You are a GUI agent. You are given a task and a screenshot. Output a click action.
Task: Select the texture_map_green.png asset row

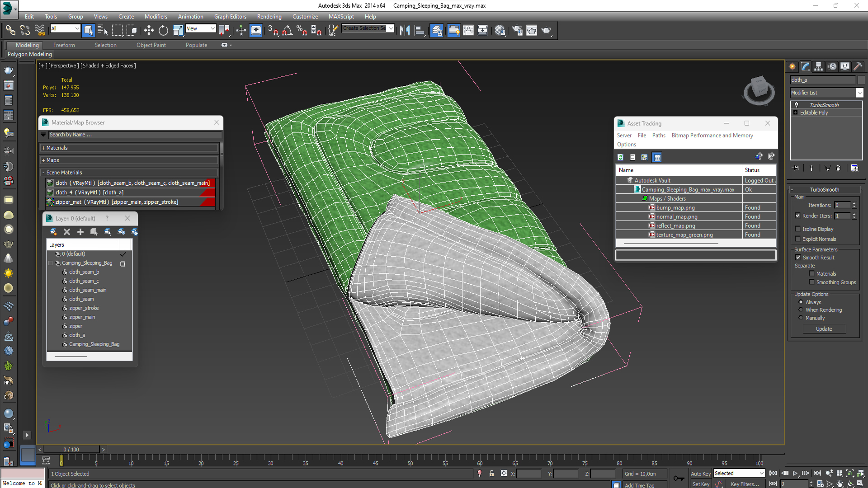click(x=684, y=235)
